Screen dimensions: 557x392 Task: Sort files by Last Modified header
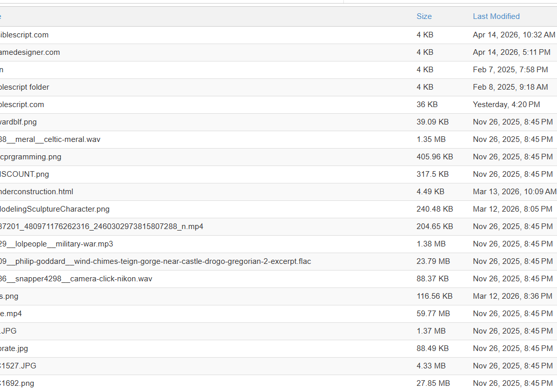tap(496, 16)
